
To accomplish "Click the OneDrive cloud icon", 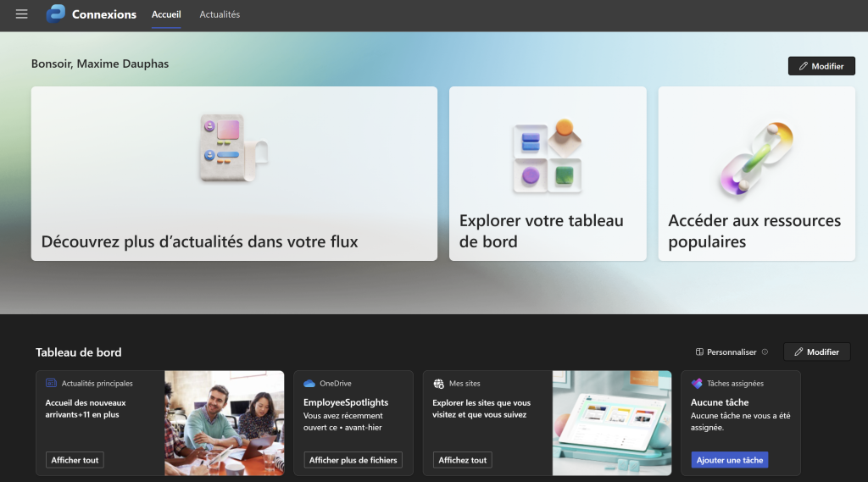I will (x=309, y=384).
